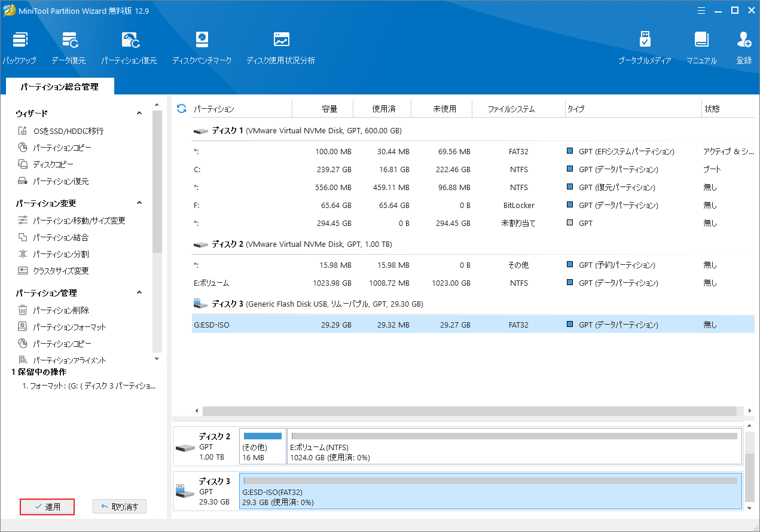Collapse the ウィザード section
This screenshot has height=532, width=760.
tap(139, 113)
